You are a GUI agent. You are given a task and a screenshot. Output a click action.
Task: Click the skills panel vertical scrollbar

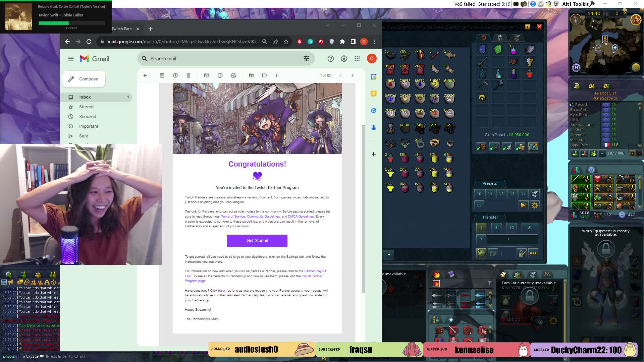click(x=640, y=191)
